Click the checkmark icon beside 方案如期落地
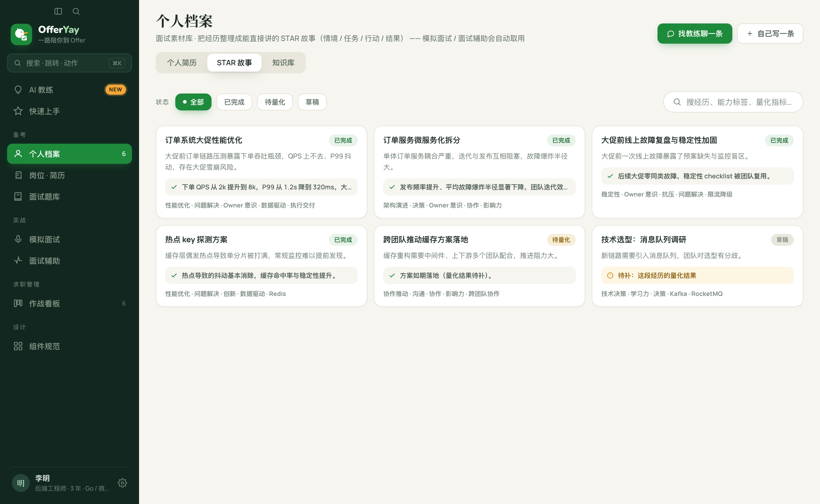 (x=392, y=275)
